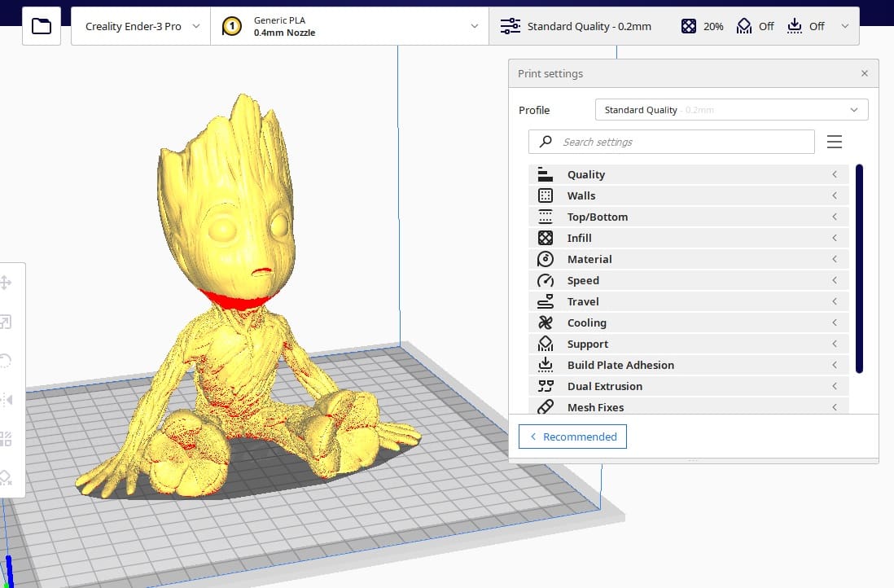The image size is (894, 588).
Task: Click the Speed category label
Action: tap(583, 280)
